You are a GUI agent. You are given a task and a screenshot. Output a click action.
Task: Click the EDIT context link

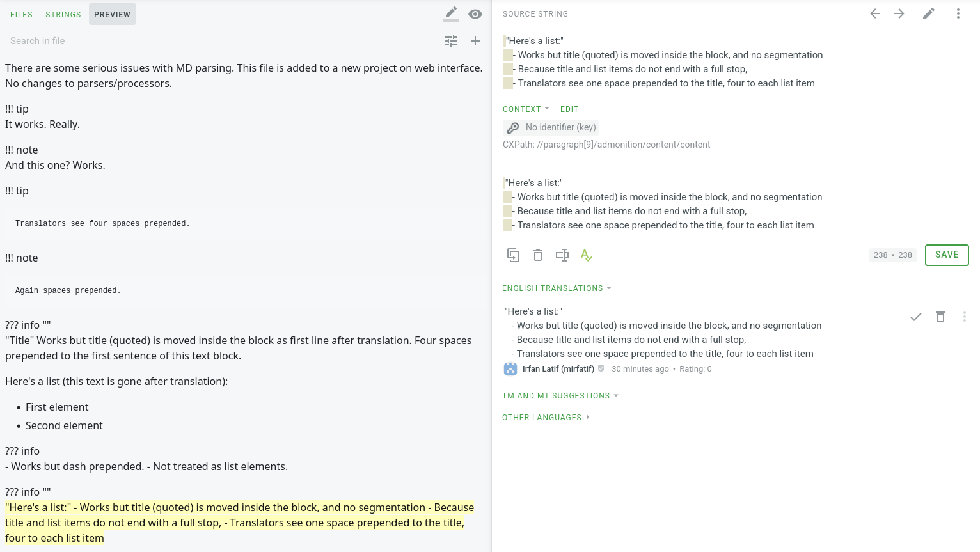pos(569,109)
